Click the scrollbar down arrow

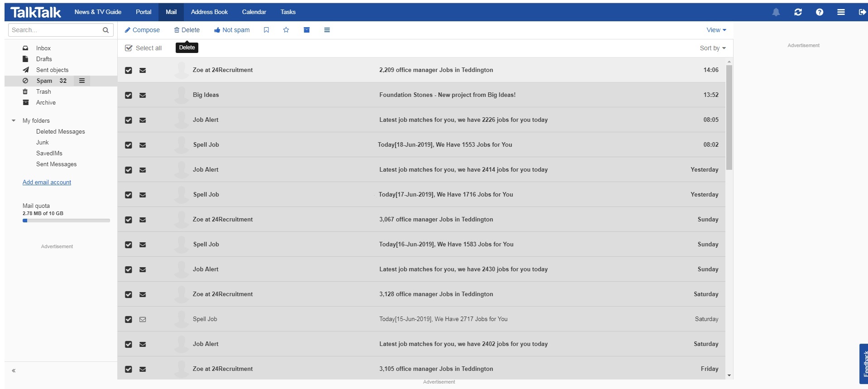pos(729,375)
